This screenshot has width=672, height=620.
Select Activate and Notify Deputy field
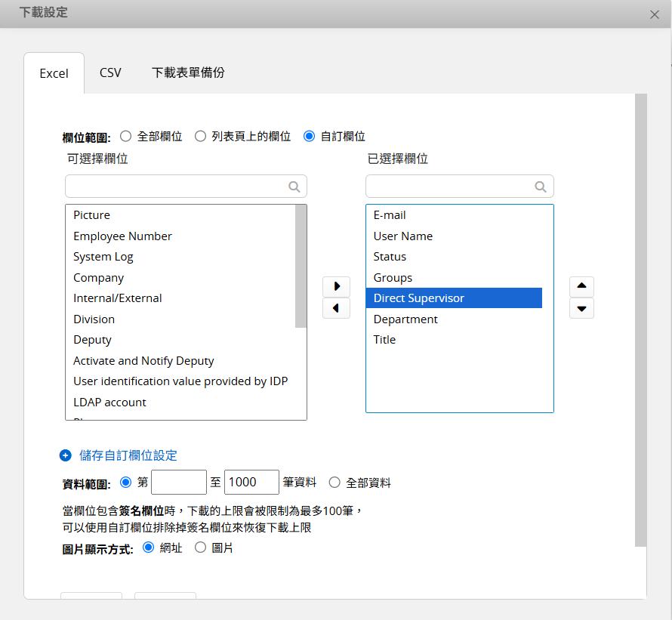pos(180,361)
